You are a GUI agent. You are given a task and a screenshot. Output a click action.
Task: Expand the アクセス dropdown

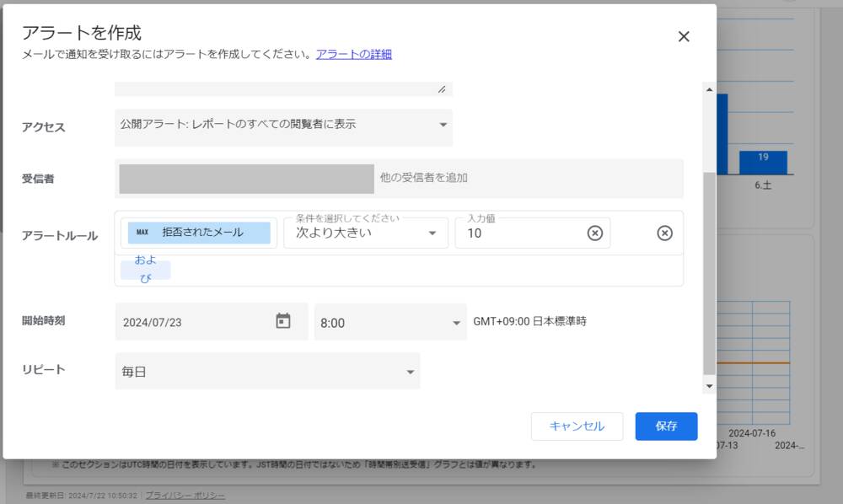[283, 125]
